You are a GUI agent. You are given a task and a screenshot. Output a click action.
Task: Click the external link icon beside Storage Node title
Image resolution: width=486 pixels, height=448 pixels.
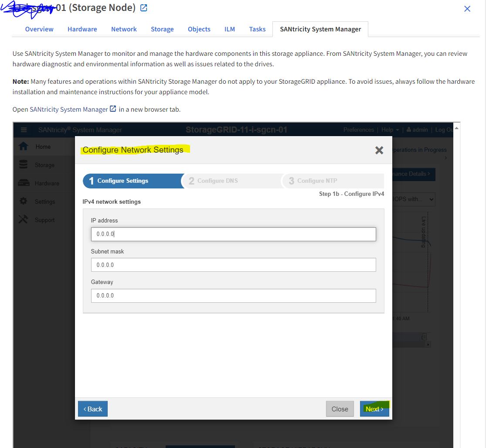point(143,7)
